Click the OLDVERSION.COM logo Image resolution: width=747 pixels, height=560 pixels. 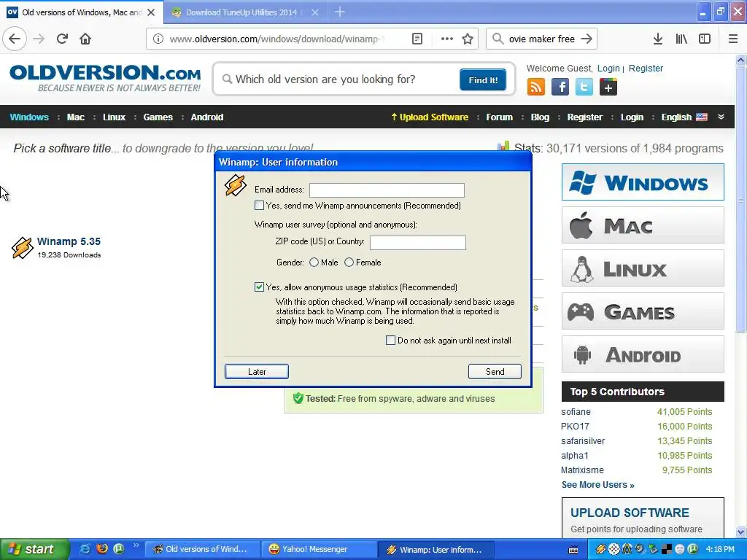pos(105,78)
